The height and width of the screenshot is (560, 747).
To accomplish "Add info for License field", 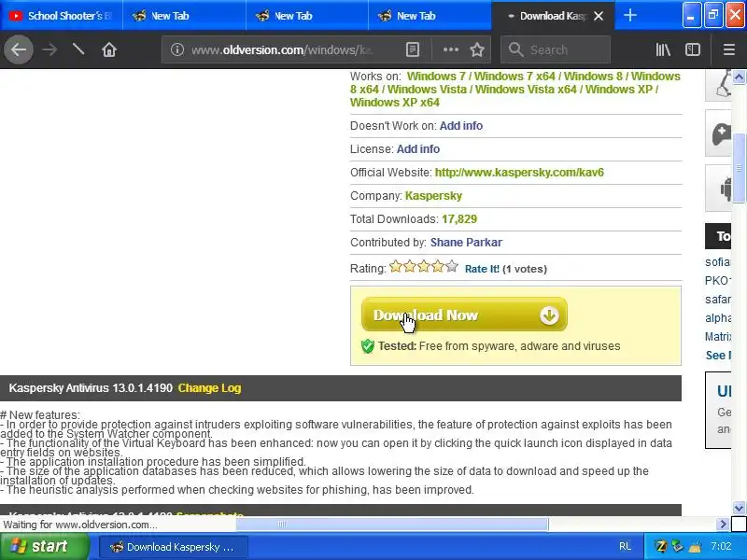I will click(x=417, y=149).
